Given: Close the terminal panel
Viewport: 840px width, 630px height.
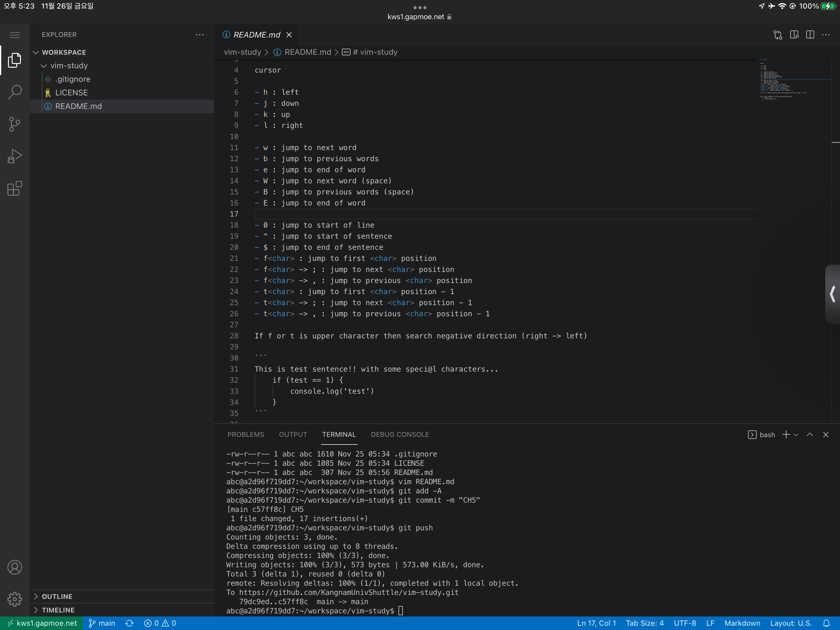Looking at the screenshot, I should point(826,434).
